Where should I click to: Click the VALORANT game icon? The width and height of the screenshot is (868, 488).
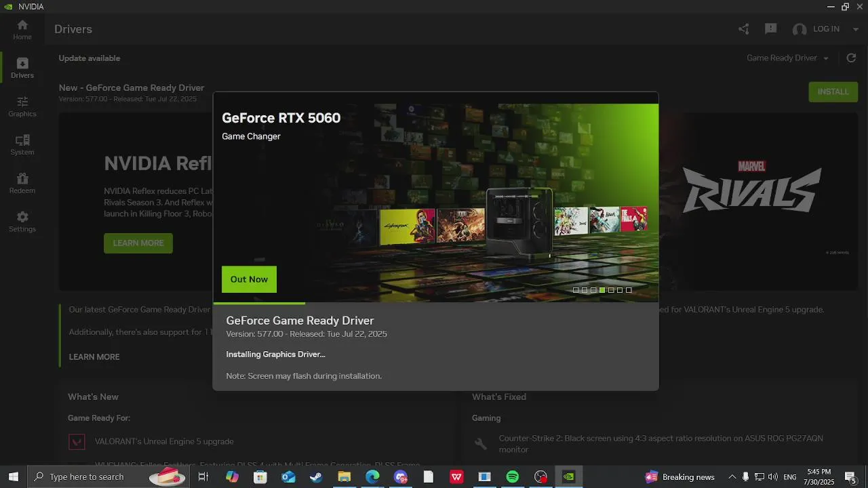pyautogui.click(x=77, y=442)
